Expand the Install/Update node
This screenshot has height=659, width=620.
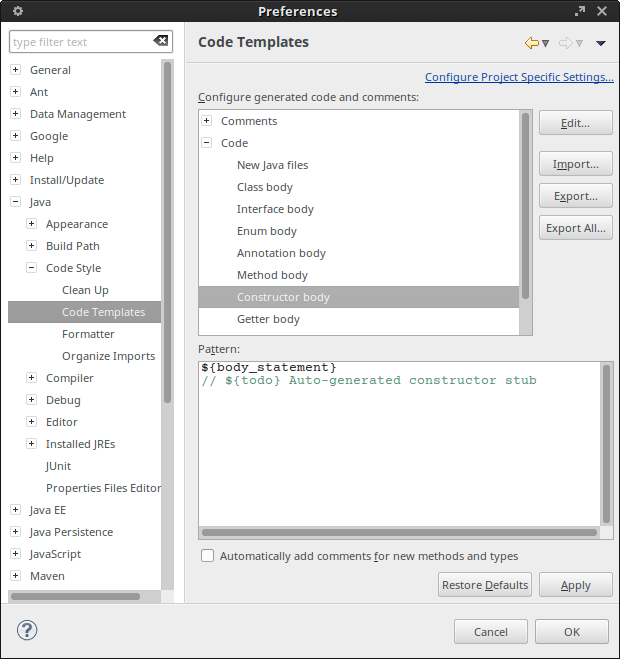coord(16,179)
